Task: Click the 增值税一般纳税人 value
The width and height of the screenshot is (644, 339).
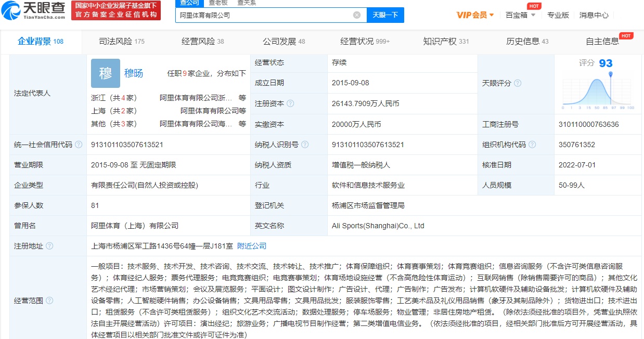Action: 361,165
